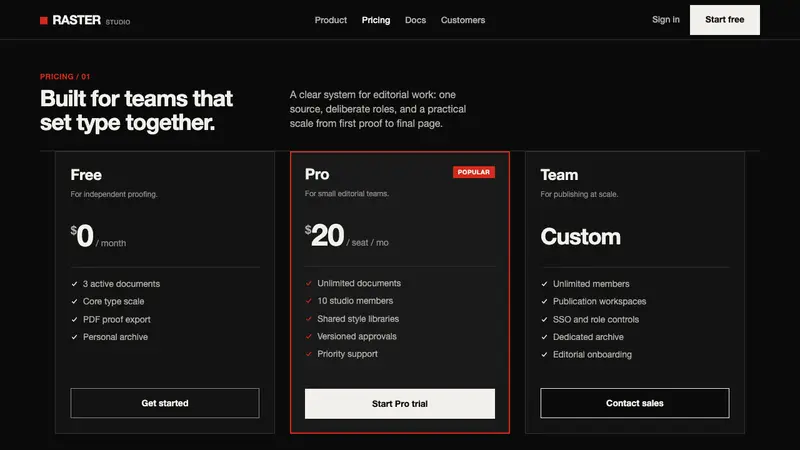This screenshot has width=800, height=450.
Task: Click the Start free button
Action: click(724, 20)
